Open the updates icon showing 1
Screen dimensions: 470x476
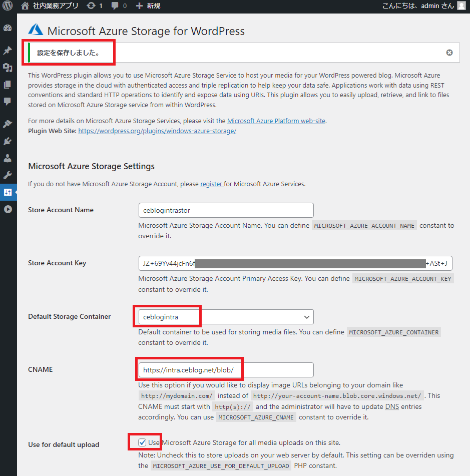pos(91,6)
